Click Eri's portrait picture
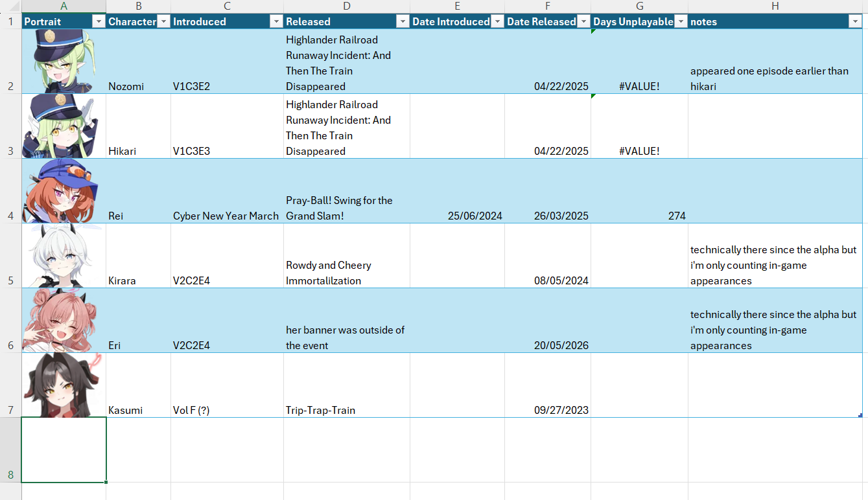The width and height of the screenshot is (868, 500). point(60,321)
